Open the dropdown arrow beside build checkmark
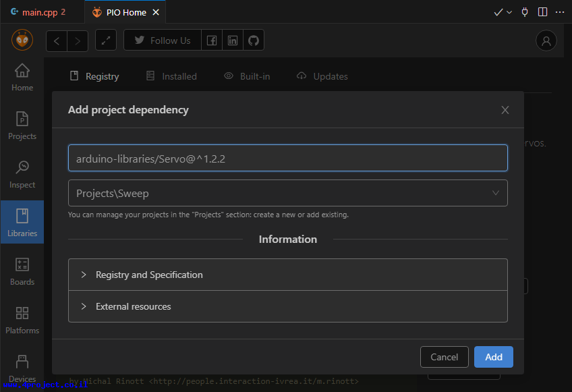 509,12
